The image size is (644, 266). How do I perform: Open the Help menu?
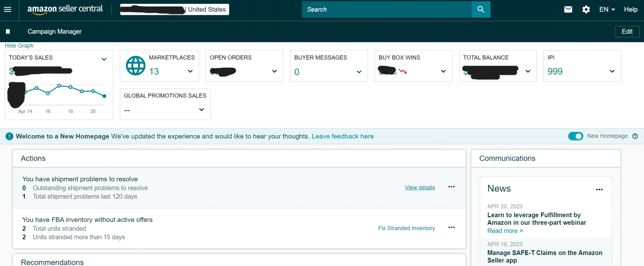click(631, 9)
